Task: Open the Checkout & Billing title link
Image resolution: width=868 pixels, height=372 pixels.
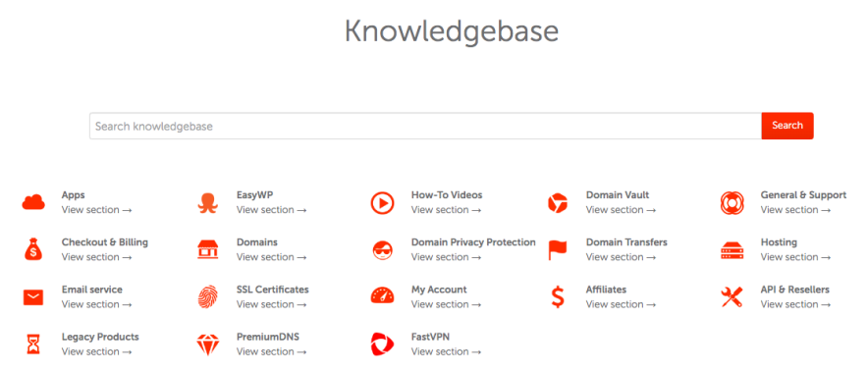Action: tap(105, 242)
